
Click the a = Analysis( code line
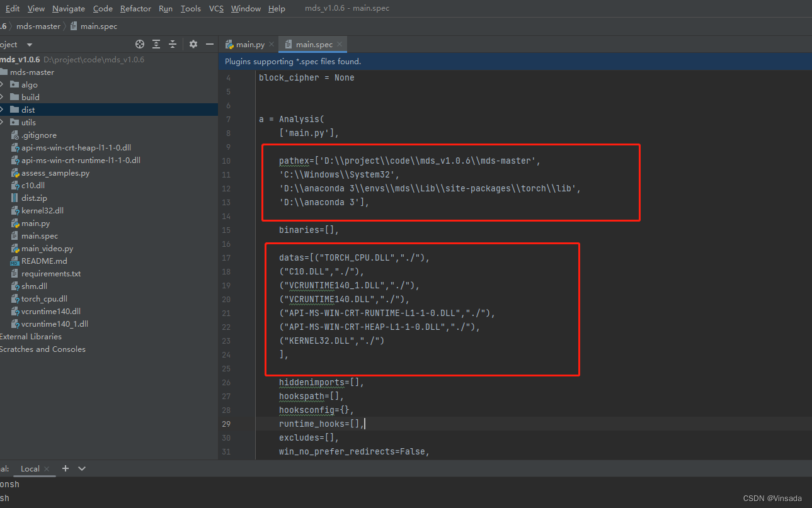[x=291, y=119]
